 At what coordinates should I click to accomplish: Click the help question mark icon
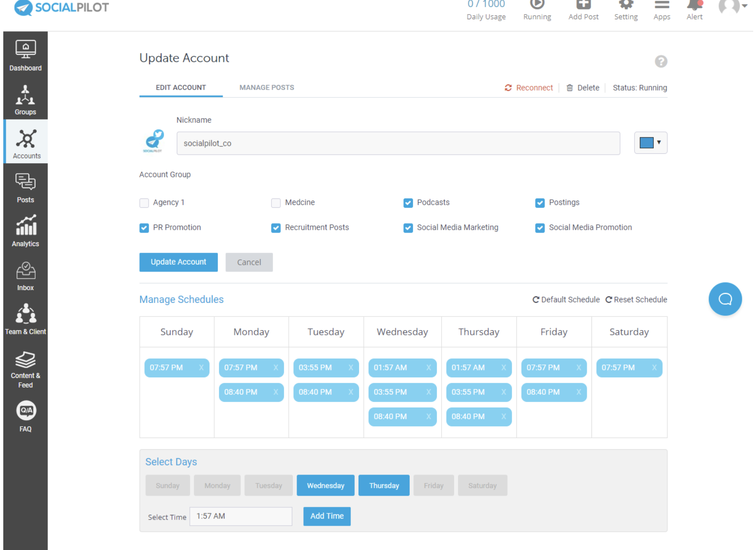(x=660, y=61)
